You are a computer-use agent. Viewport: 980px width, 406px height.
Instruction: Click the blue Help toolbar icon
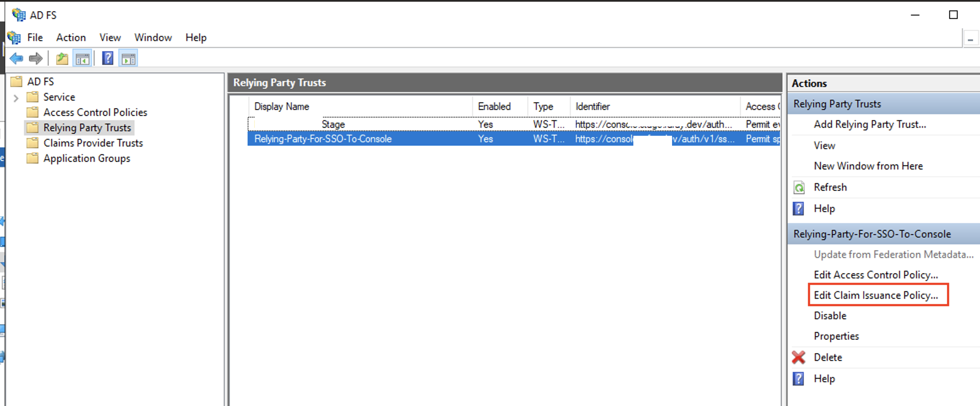click(x=108, y=58)
